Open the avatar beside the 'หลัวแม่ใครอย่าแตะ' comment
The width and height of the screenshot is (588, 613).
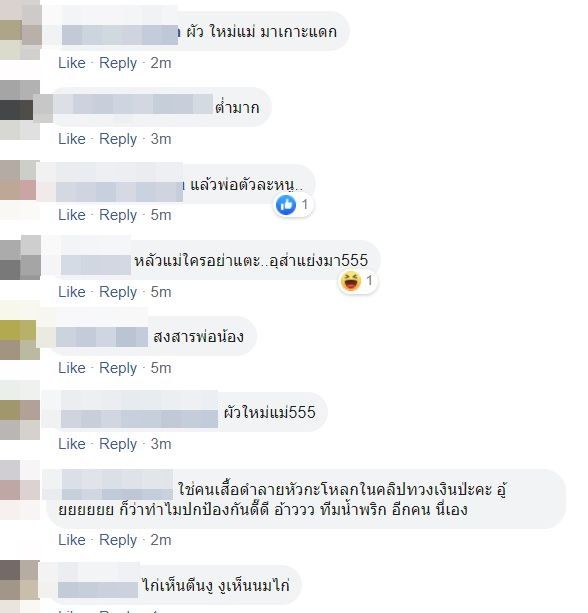coord(20,257)
